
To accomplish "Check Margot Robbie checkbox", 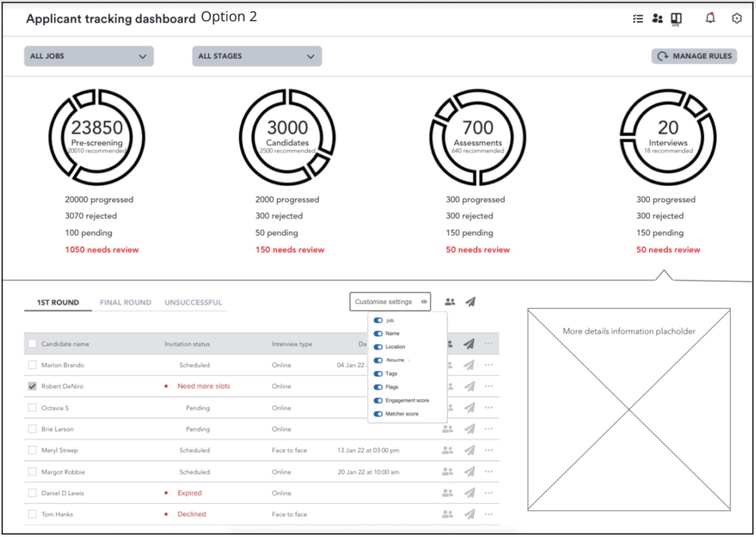I will (x=32, y=471).
